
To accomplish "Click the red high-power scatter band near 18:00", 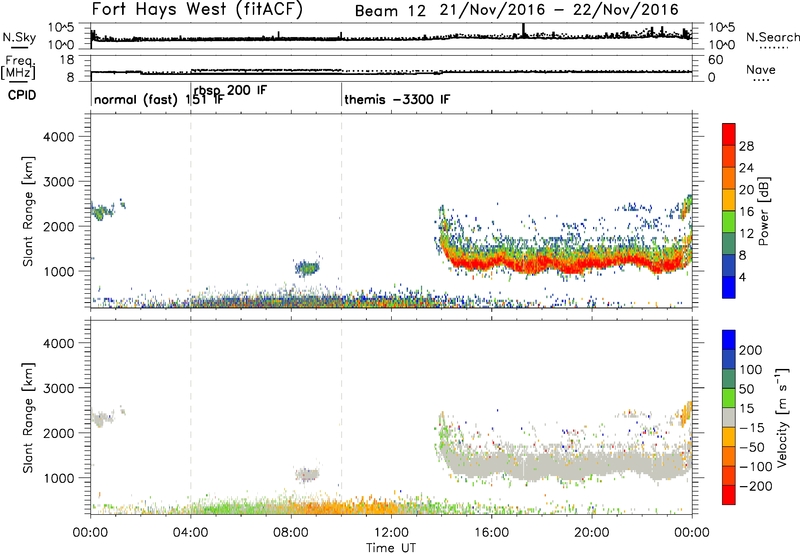I will (541, 266).
